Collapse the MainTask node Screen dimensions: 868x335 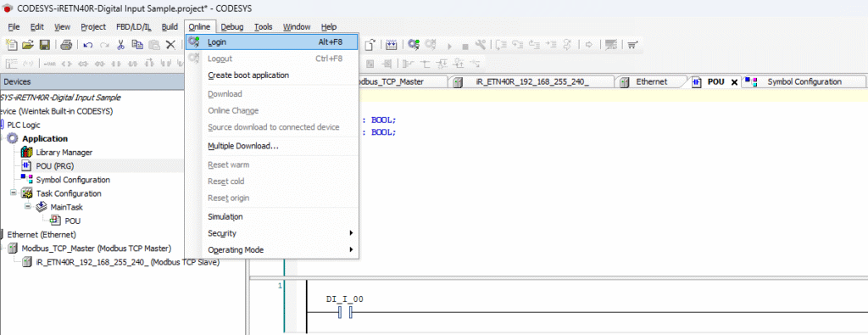[x=28, y=207]
